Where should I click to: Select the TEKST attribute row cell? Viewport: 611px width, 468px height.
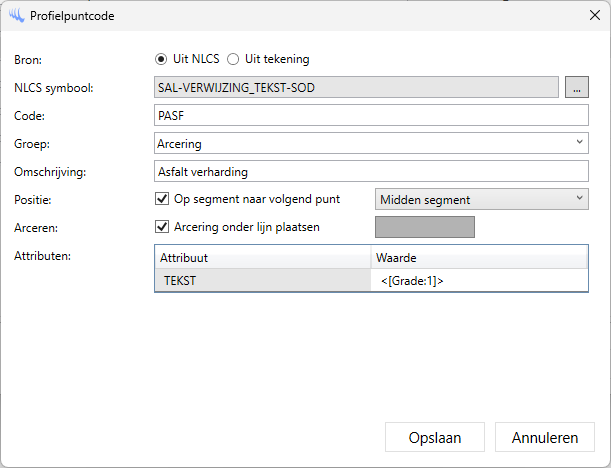(x=262, y=281)
